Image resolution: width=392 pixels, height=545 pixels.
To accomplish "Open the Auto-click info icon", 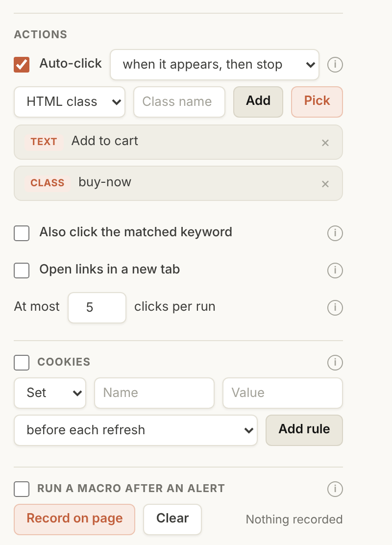I will (335, 65).
